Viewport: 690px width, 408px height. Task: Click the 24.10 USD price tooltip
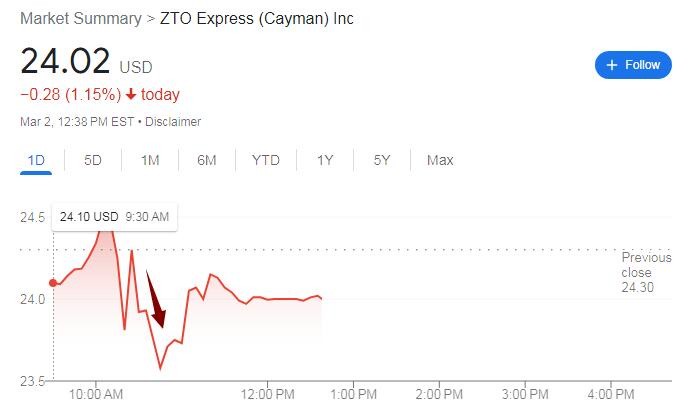tap(114, 216)
